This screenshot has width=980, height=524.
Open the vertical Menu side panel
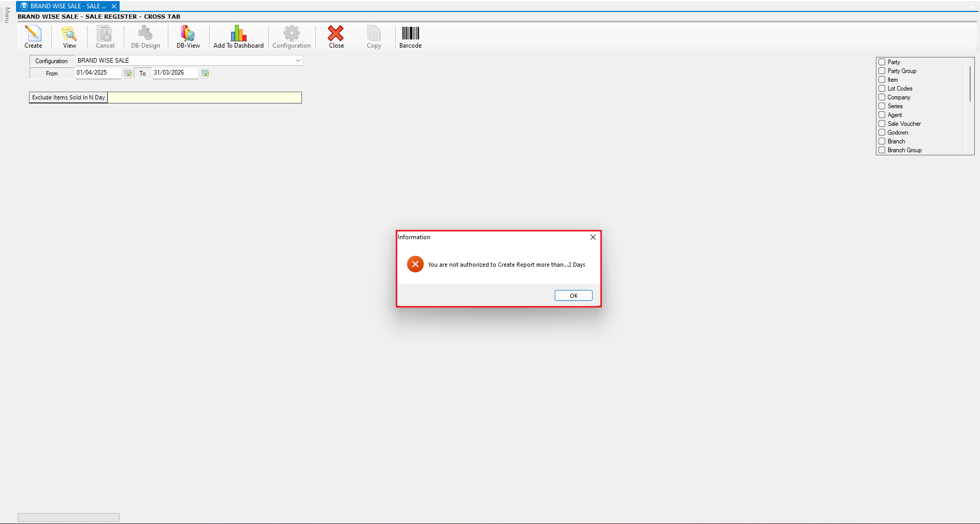pyautogui.click(x=7, y=16)
